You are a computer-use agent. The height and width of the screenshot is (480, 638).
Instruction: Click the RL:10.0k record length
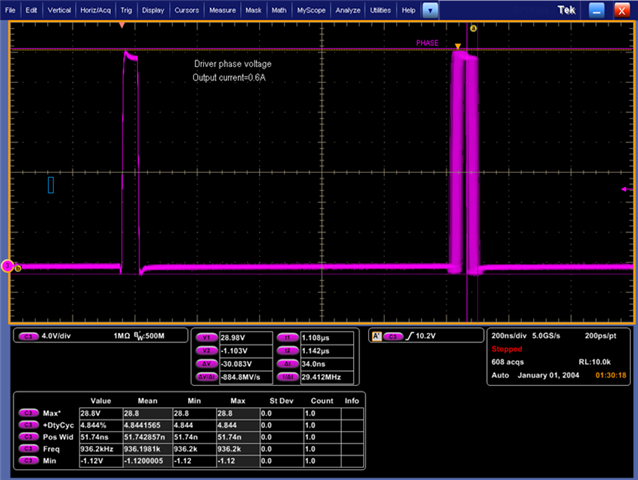point(595,362)
